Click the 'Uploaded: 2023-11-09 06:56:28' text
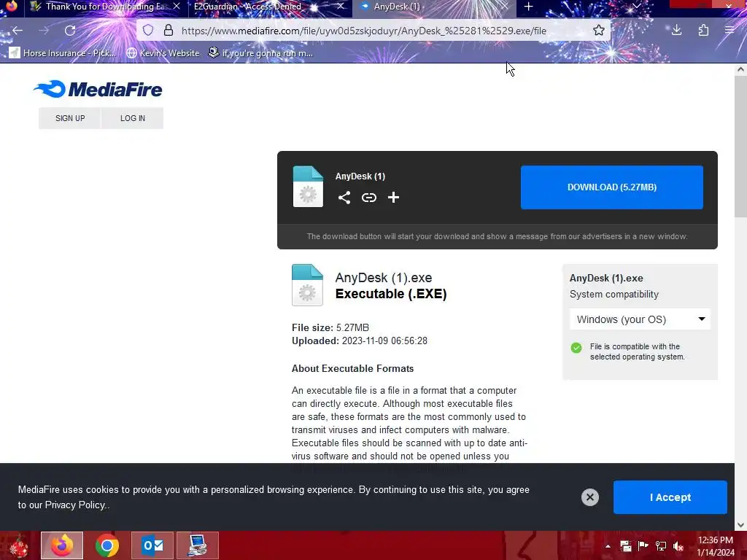 click(x=360, y=341)
